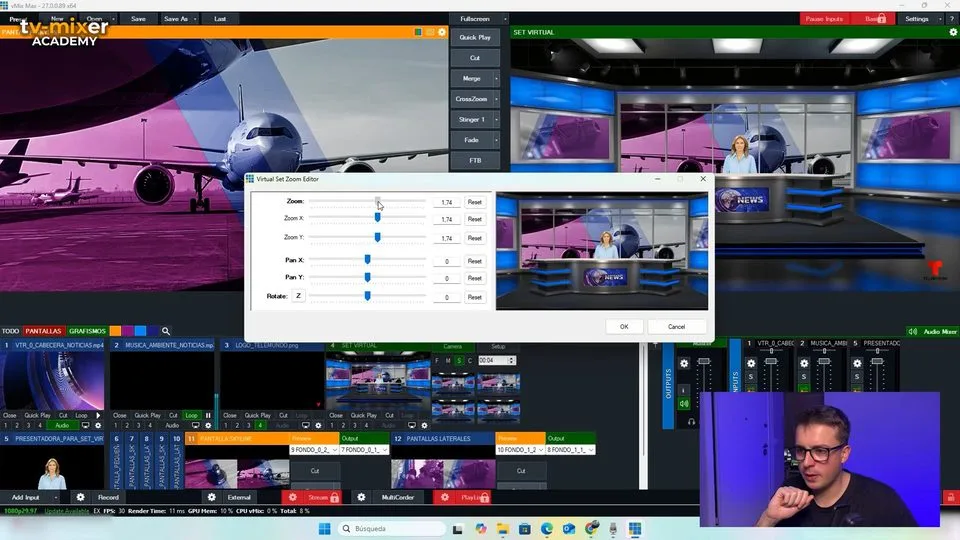Screen dimensions: 960x540
Task: Click the FTB transition button
Action: [x=475, y=160]
